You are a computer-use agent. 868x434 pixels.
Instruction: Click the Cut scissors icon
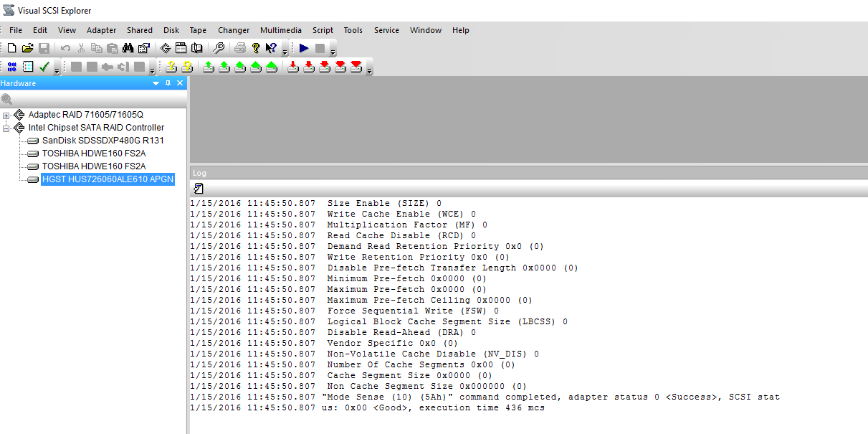pyautogui.click(x=81, y=48)
